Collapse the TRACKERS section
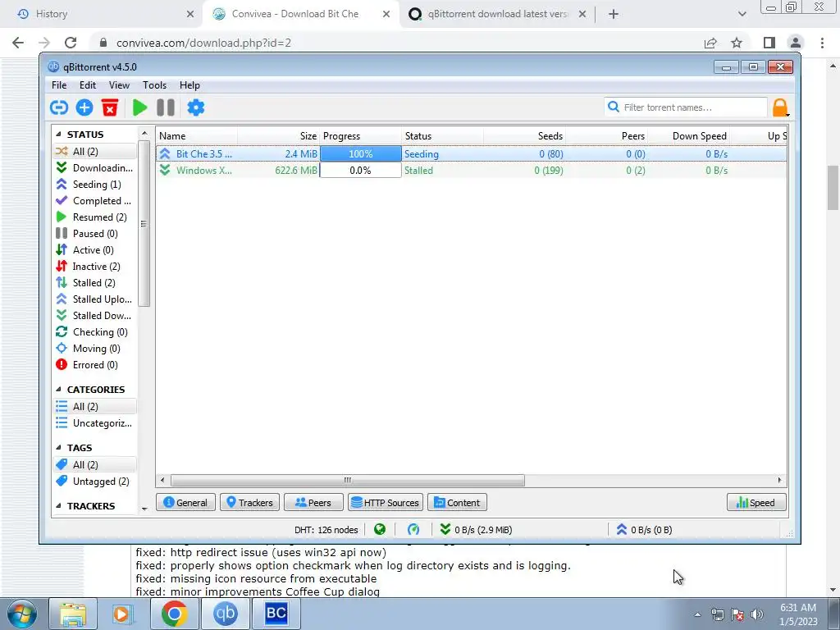The image size is (840, 630). click(x=58, y=505)
